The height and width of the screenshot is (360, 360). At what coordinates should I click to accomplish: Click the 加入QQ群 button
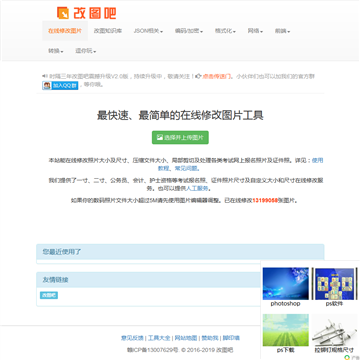pyautogui.click(x=60, y=85)
